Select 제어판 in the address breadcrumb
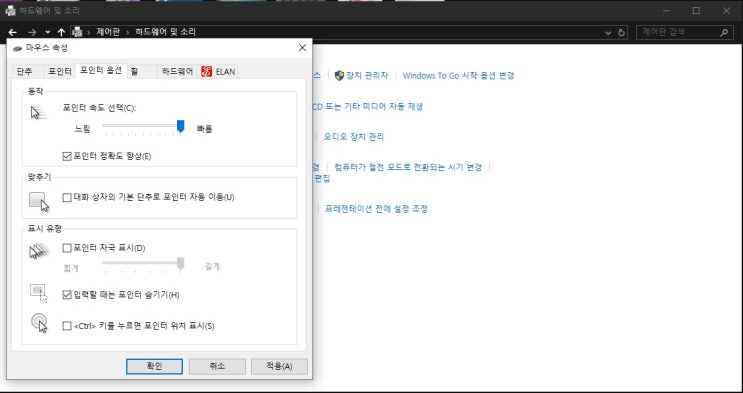Screen dimensions: 743x393 tap(108, 32)
